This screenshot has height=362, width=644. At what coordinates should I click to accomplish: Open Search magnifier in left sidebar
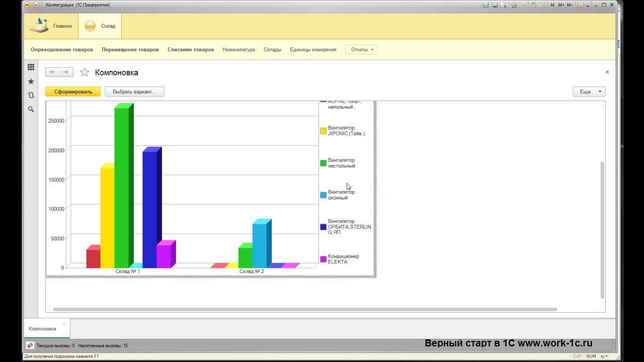click(31, 109)
